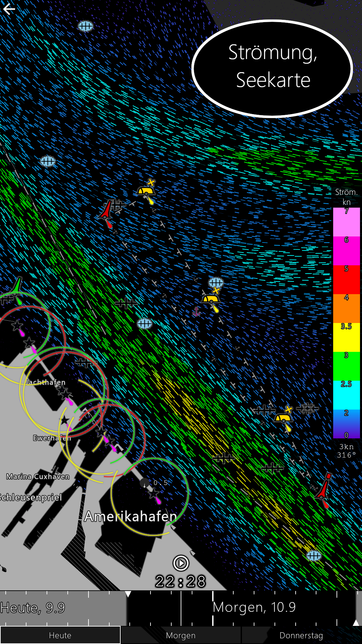Tap the yellow 3.5 knot legend band
This screenshot has width=362, height=644.
tap(346, 337)
